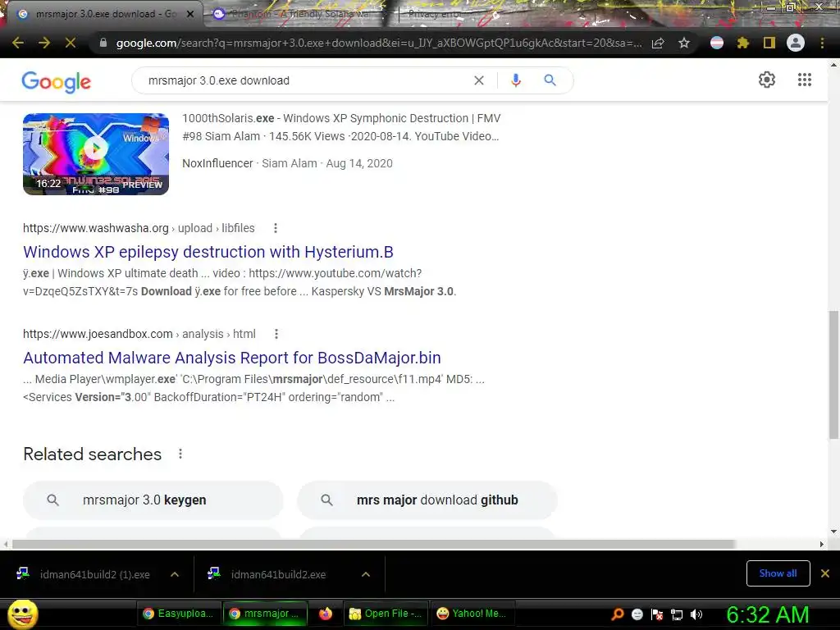The width and height of the screenshot is (840, 630).
Task: Open Google quick settings gear
Action: [x=767, y=80]
